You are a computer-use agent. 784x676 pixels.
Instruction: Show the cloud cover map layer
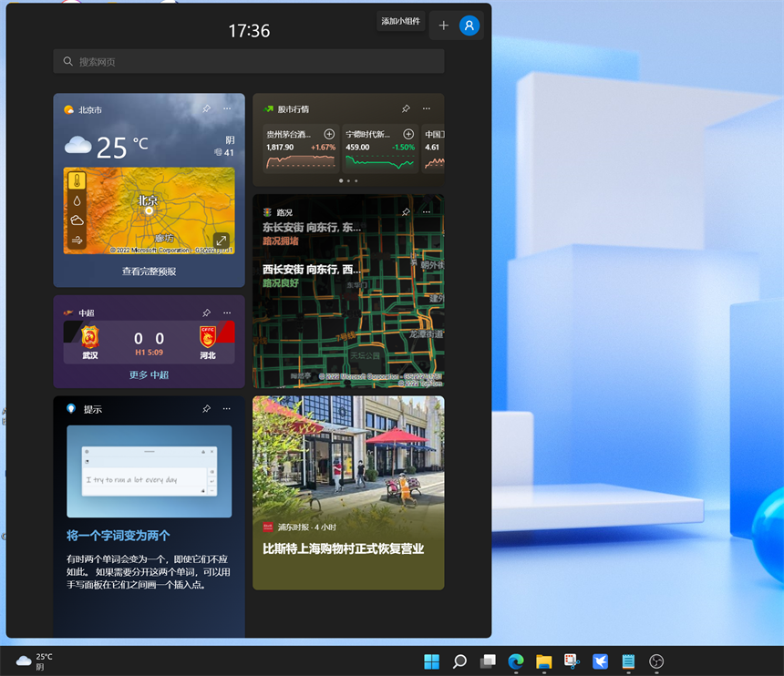point(77,220)
